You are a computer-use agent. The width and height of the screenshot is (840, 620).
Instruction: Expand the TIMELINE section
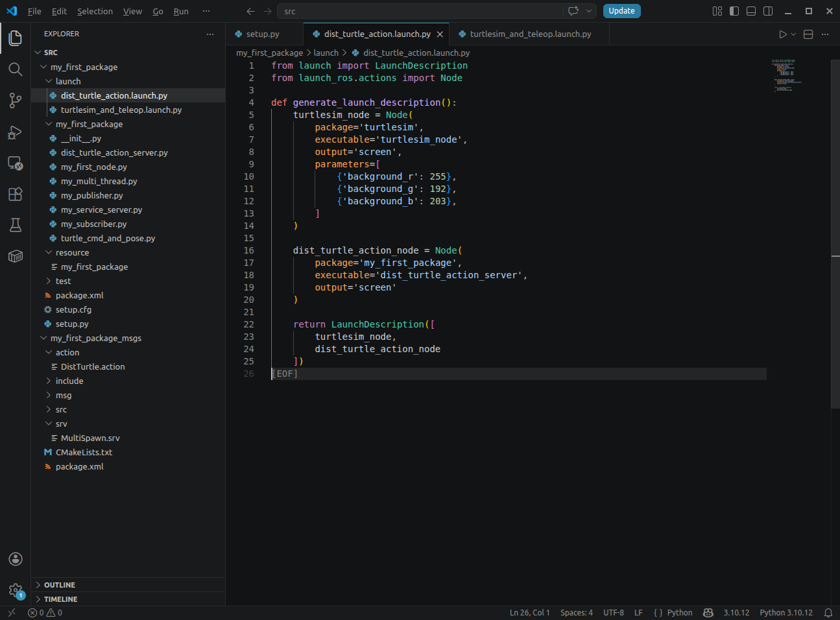(128, 599)
